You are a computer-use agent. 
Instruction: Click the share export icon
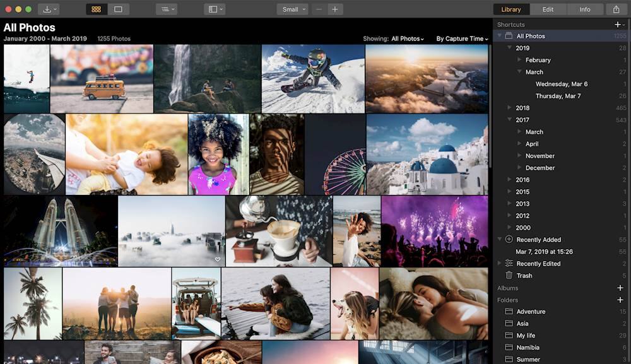[x=616, y=9]
